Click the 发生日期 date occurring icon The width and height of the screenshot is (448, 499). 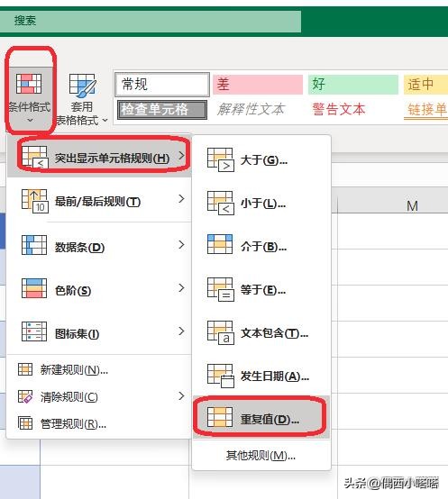(220, 377)
